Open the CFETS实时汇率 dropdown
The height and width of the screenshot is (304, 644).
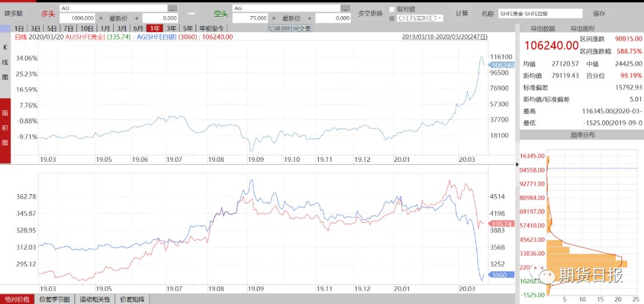point(441,19)
